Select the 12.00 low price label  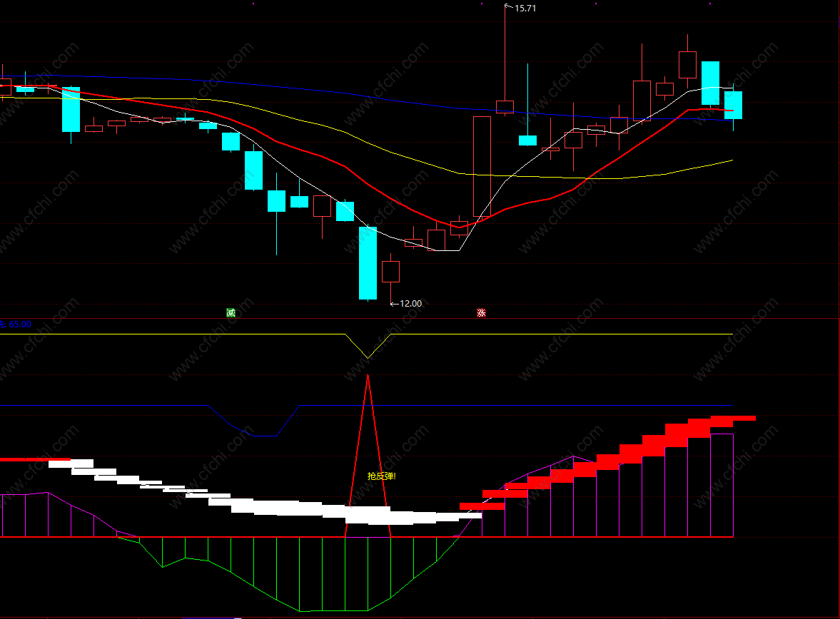point(411,304)
